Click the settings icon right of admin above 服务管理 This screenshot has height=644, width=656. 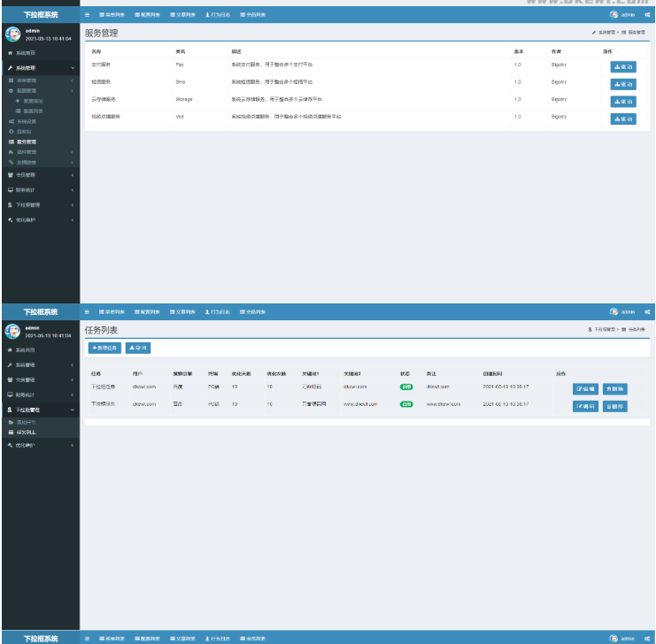647,16
